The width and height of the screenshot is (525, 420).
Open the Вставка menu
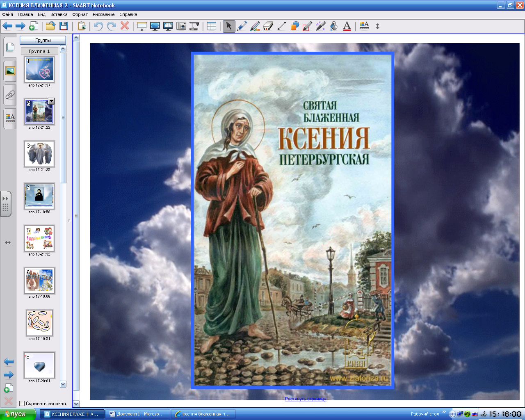pyautogui.click(x=59, y=14)
